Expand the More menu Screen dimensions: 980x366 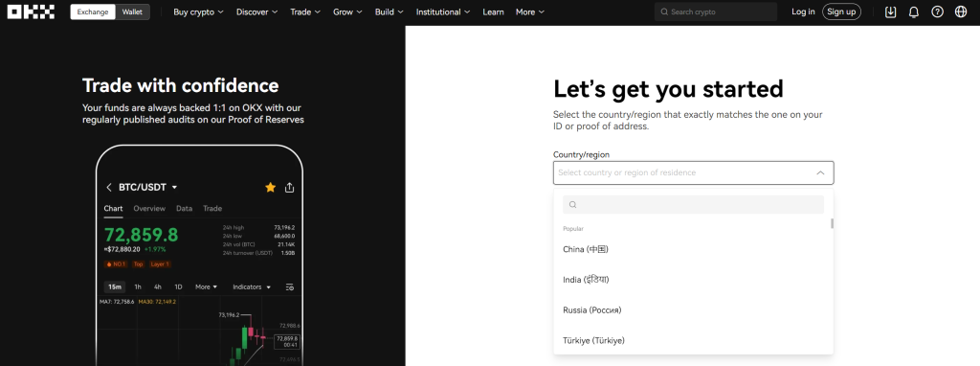click(x=530, y=11)
